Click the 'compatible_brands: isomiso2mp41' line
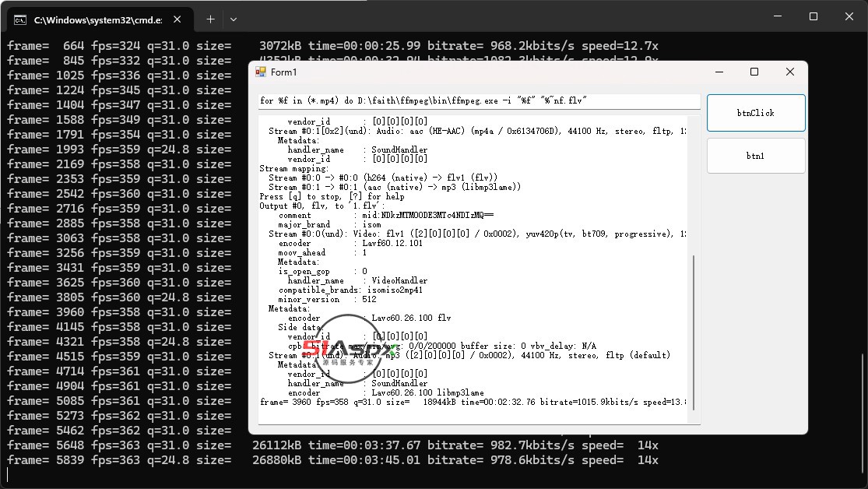Viewport: 868px width, 489px height. (x=350, y=290)
